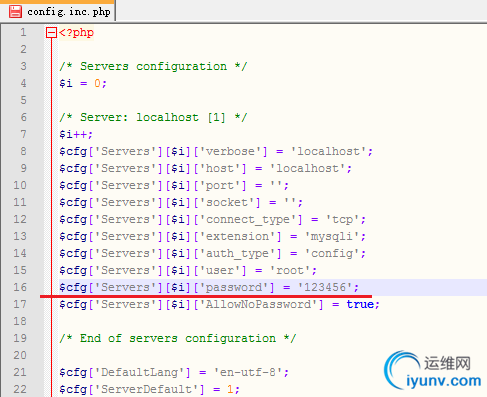The height and width of the screenshot is (397, 487).
Task: Click the 'port' key on line 10
Action: coord(220,185)
